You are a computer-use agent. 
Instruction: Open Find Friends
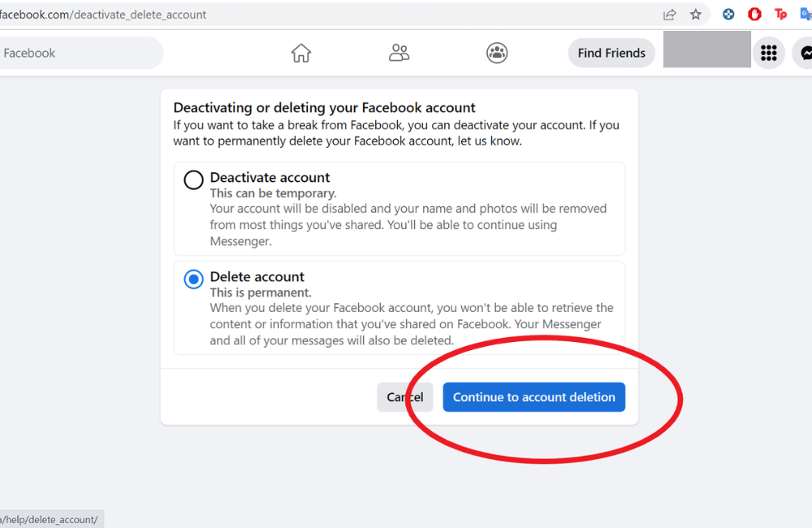click(x=611, y=52)
